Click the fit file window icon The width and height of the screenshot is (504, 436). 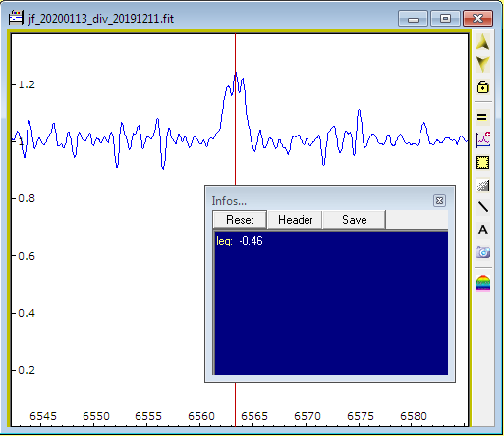point(16,18)
